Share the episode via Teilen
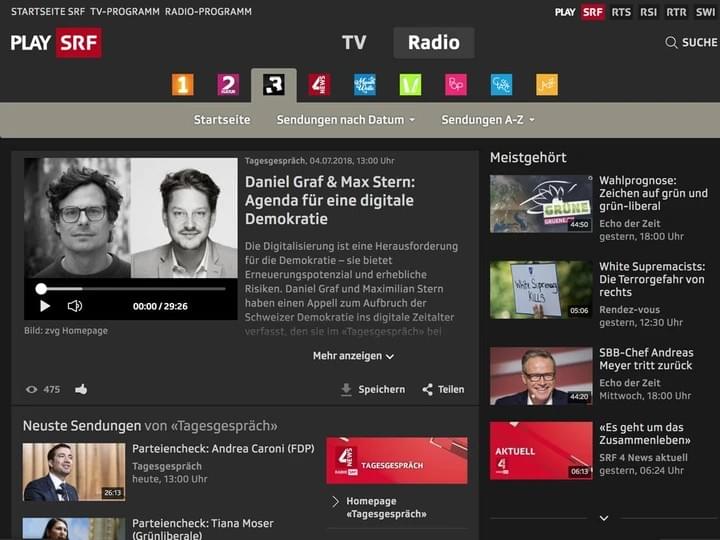Screen dimensions: 720x540 pos(443,389)
